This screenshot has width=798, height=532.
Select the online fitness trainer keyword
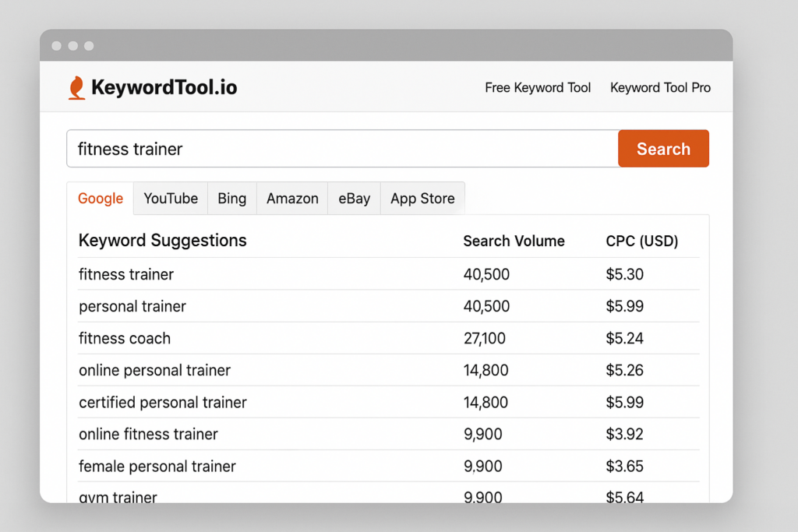coord(148,434)
